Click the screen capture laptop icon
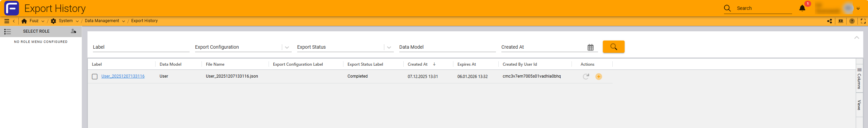The width and height of the screenshot is (868, 128). [841, 21]
